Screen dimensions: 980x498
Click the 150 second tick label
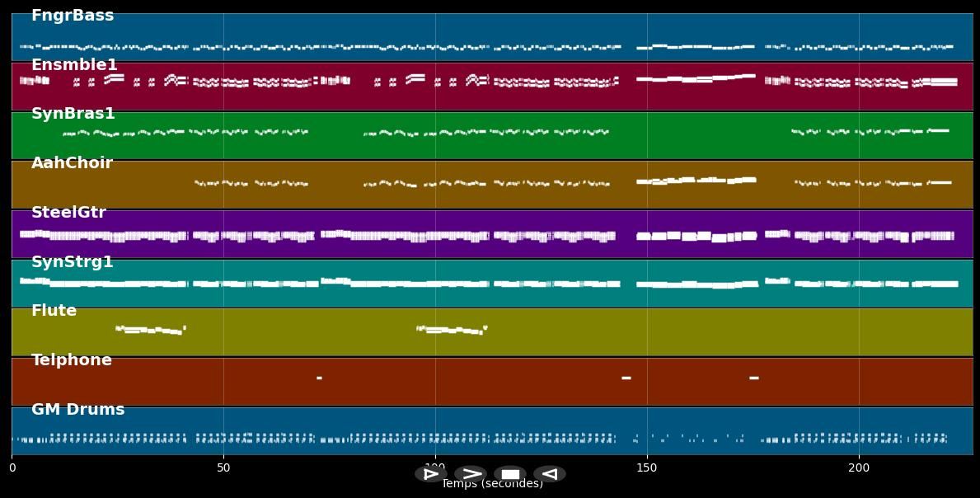[647, 468]
